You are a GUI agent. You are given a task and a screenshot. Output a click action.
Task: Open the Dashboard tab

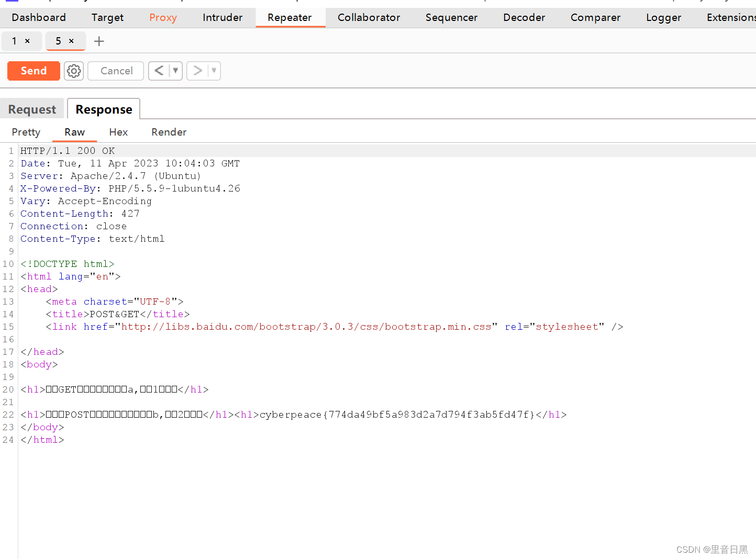tap(39, 17)
